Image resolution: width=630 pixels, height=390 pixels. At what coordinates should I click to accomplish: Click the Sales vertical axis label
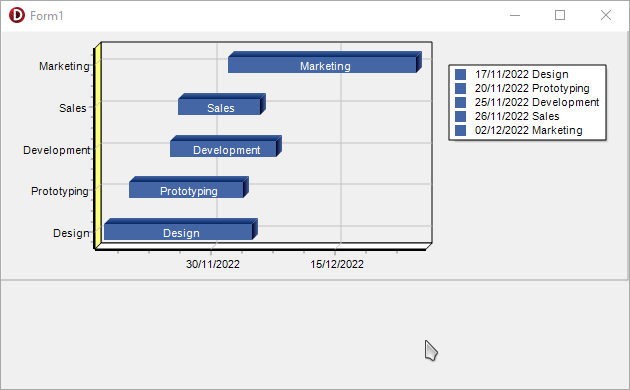(x=73, y=108)
